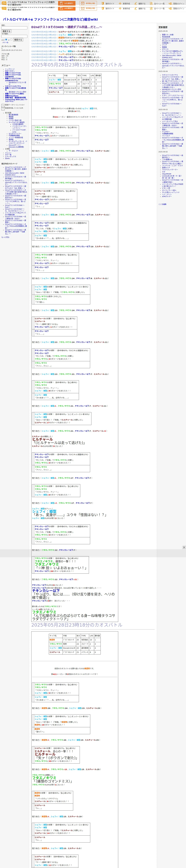Open the site title バトルロイヤルR+α wiki link
The width and height of the screenshot is (186, 868).
(50, 20)
